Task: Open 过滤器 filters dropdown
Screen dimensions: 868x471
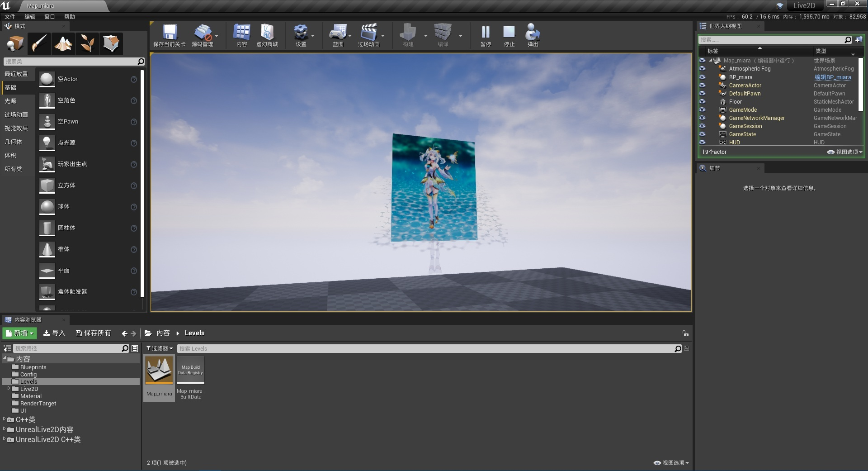Action: point(160,348)
